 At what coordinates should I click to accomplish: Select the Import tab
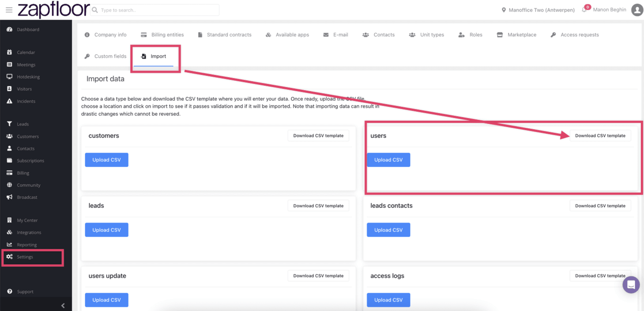[154, 56]
